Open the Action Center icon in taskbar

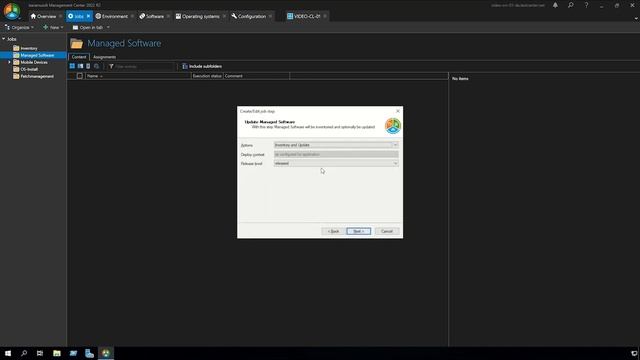pyautogui.click(x=634, y=353)
